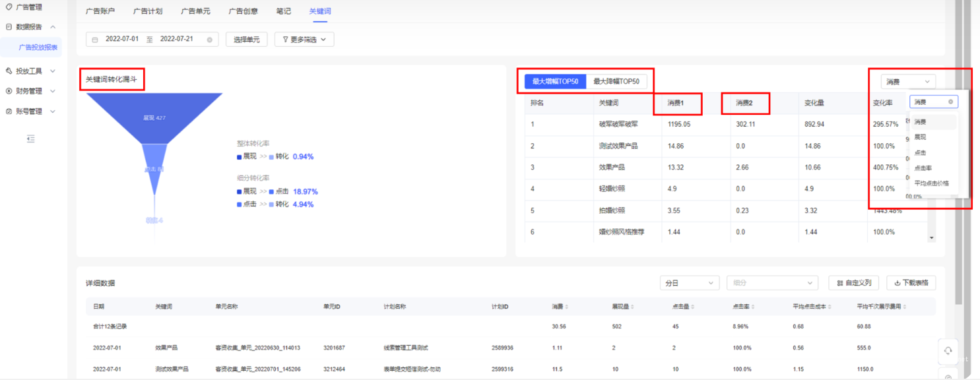The width and height of the screenshot is (980, 380).
Task: Click the ranking table vertical scrollbar arrow
Action: pyautogui.click(x=932, y=237)
